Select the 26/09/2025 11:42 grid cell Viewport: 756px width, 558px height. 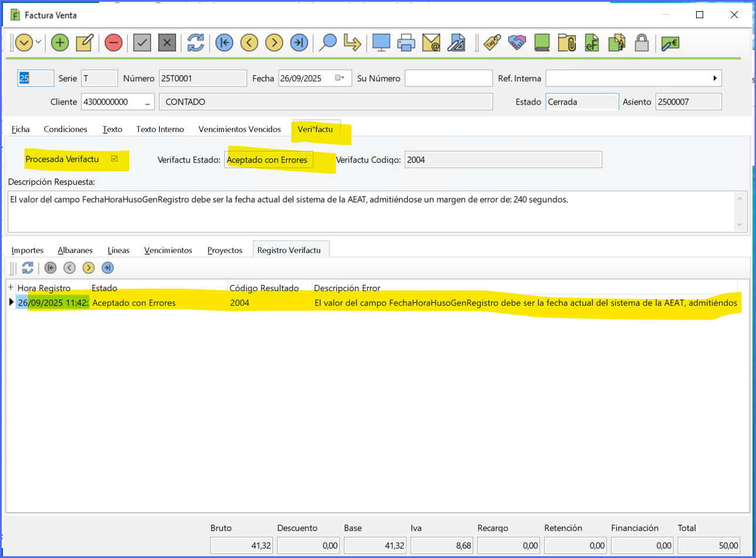click(x=53, y=303)
